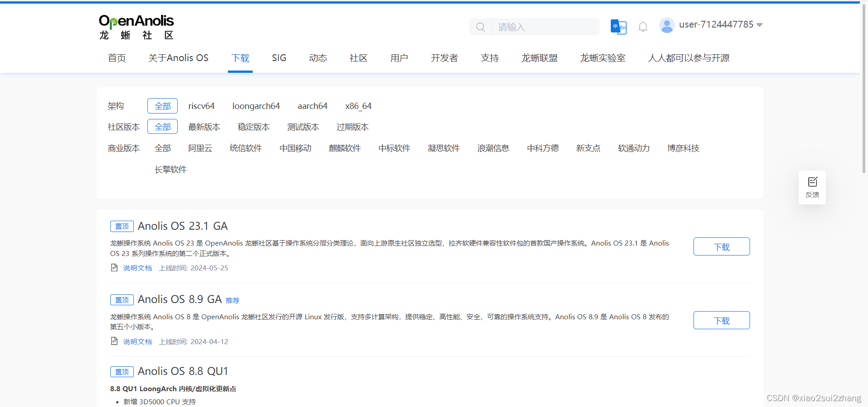Open 说明文档 link for Anolis OS 8.9 GA
The image size is (868, 407).
point(137,341)
